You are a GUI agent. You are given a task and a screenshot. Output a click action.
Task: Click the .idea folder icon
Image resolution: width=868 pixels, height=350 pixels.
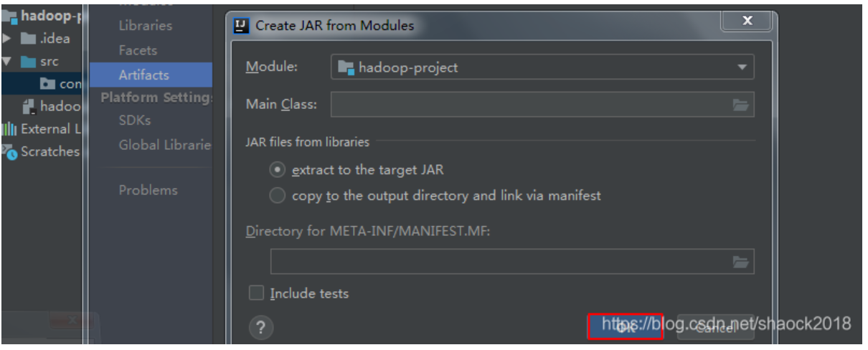29,38
